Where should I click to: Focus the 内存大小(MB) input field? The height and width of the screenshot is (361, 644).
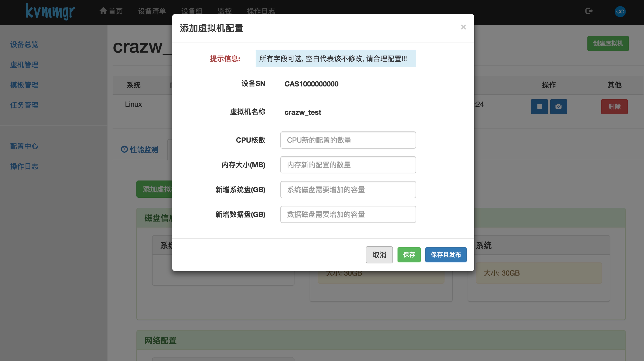[x=348, y=165]
